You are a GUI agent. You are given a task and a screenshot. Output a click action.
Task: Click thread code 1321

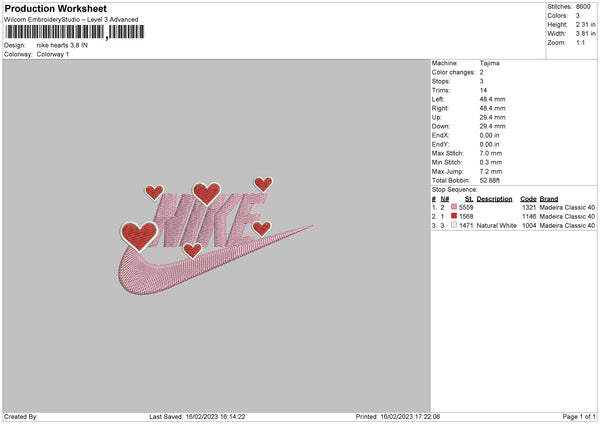(x=529, y=207)
